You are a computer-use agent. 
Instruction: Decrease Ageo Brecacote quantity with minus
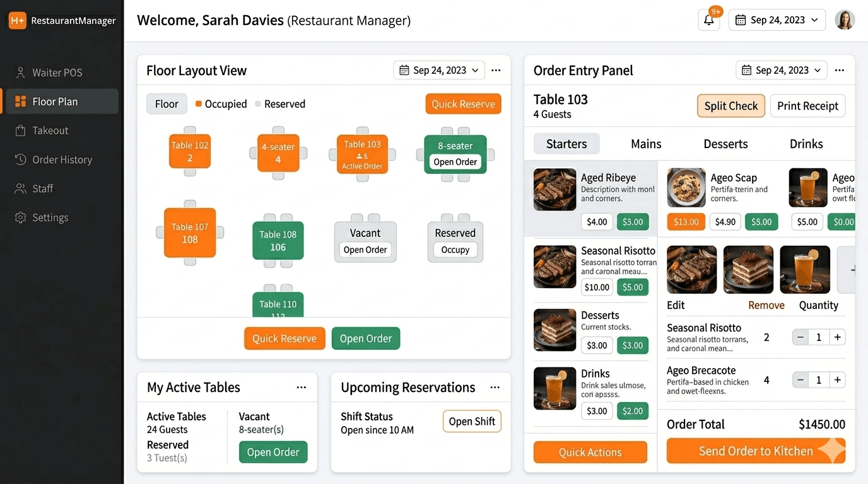(801, 380)
